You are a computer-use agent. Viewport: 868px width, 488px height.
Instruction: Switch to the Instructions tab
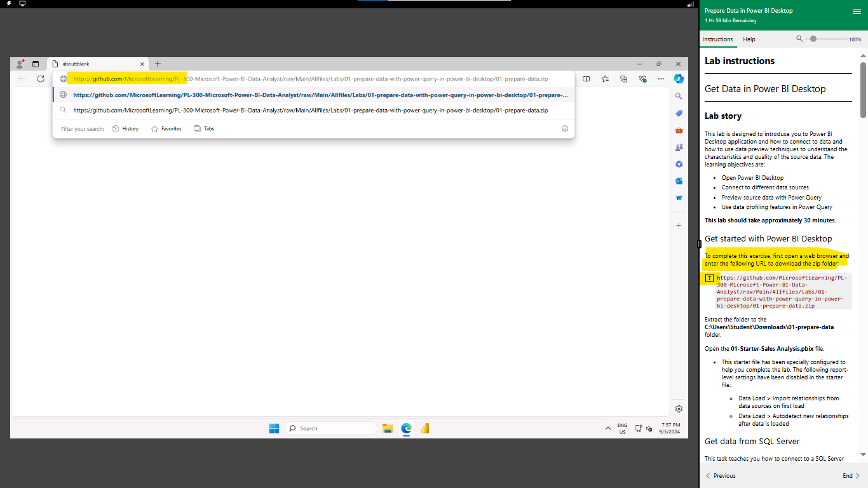pyautogui.click(x=717, y=39)
